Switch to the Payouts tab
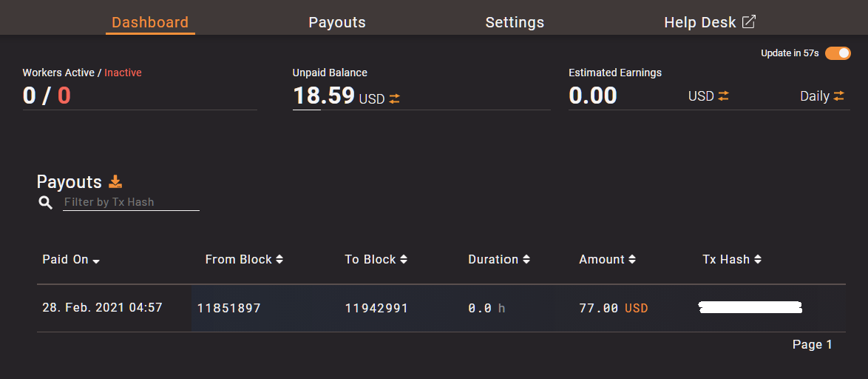 point(337,22)
